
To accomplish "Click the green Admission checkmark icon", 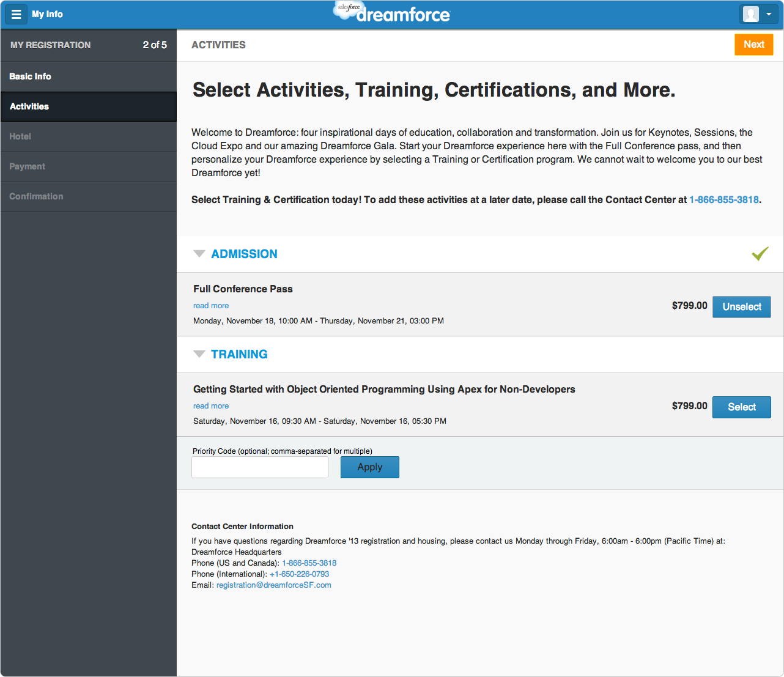I will point(760,253).
